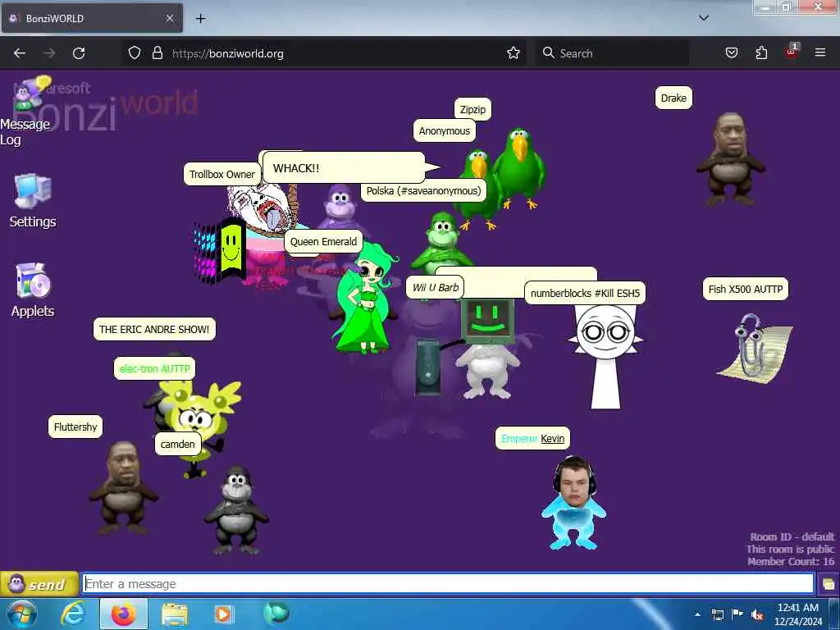Open the Pocket save icon
Viewport: 840px width, 630px height.
click(732, 53)
